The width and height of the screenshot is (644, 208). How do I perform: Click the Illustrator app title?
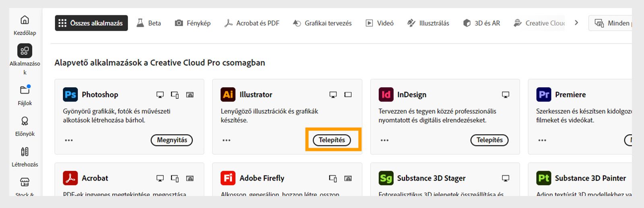pyautogui.click(x=256, y=95)
